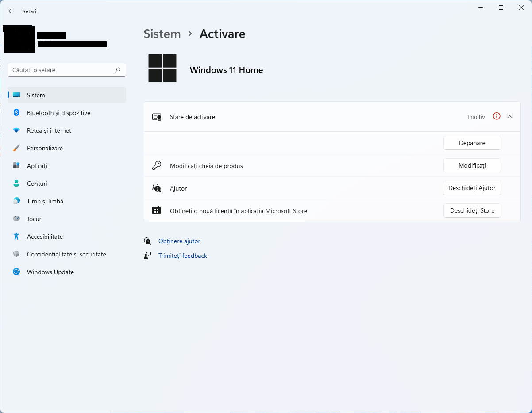Viewport: 532px width, 413px height.
Task: Open Jocuri settings
Action: pyautogui.click(x=67, y=219)
